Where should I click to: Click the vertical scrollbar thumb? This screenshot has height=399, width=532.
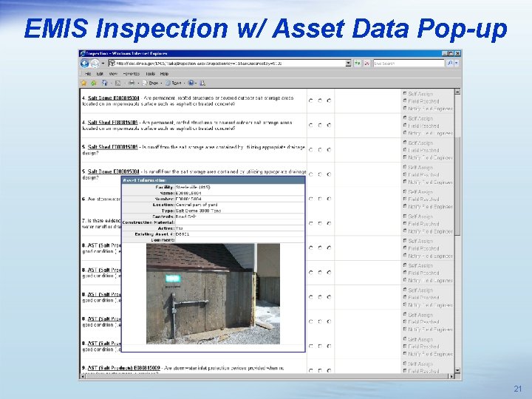pos(457,185)
